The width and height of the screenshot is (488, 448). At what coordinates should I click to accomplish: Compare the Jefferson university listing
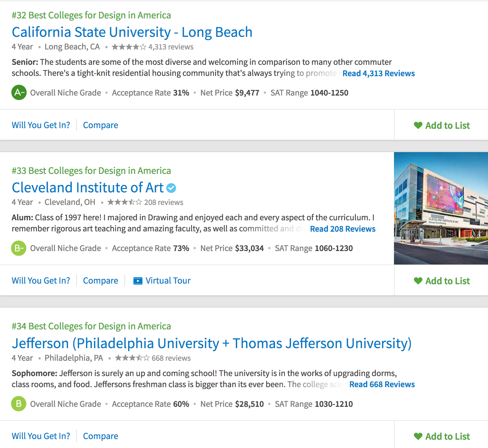pyautogui.click(x=100, y=436)
